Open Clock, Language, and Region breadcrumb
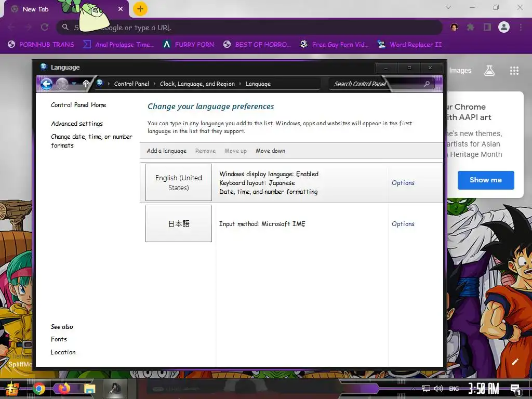This screenshot has height=399, width=532. click(197, 84)
